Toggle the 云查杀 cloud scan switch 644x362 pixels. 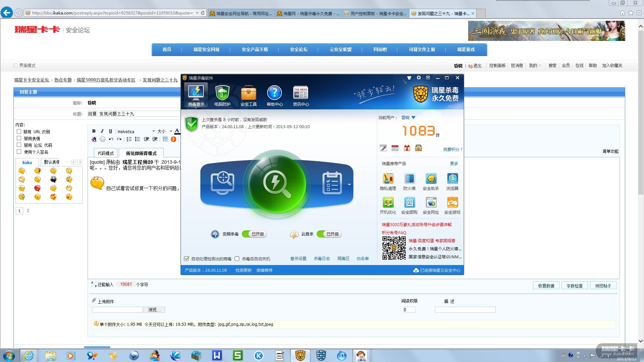click(329, 234)
